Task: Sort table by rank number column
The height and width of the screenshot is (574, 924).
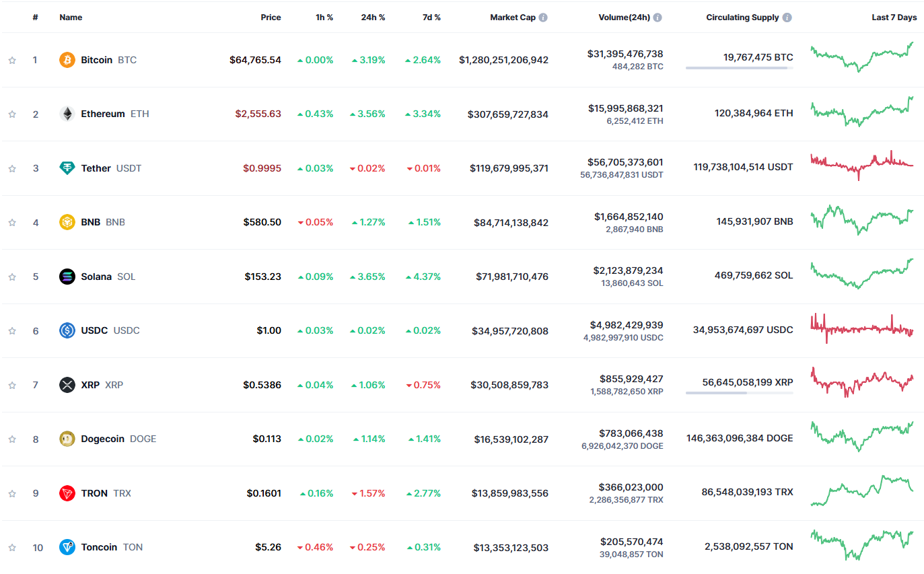Action: [x=35, y=17]
